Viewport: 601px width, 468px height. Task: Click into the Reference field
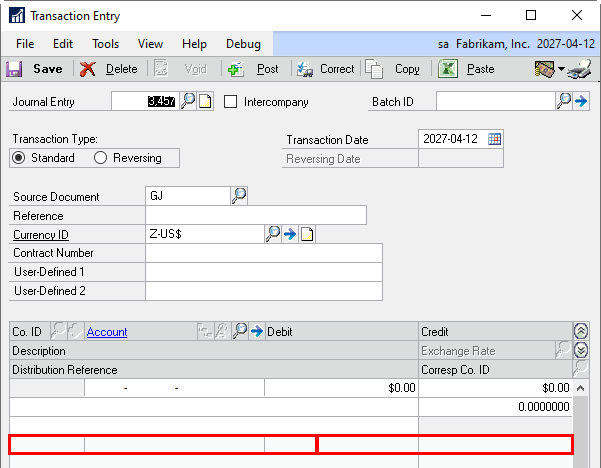(256, 215)
